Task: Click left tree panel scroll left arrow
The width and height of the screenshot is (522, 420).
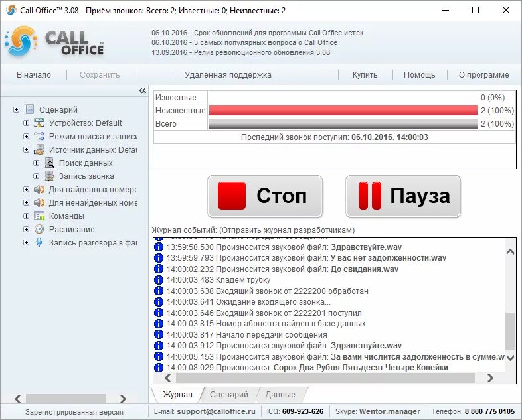Action: point(18,399)
